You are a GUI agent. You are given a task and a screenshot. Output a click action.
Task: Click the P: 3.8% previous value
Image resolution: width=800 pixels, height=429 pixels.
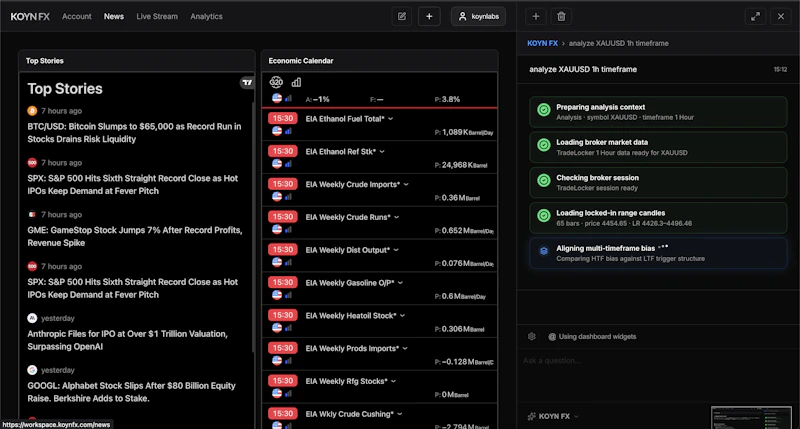coord(447,99)
